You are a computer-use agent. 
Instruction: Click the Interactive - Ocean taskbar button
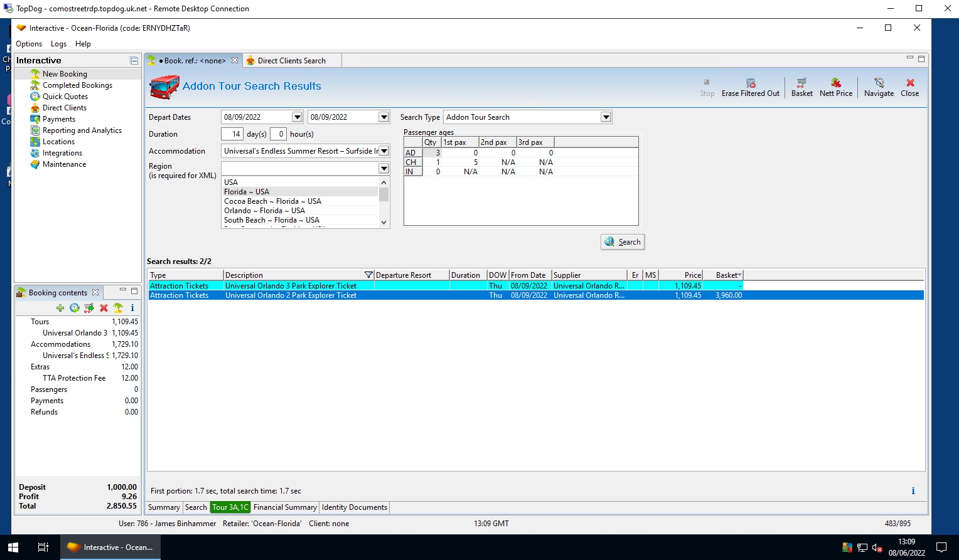pos(110,547)
